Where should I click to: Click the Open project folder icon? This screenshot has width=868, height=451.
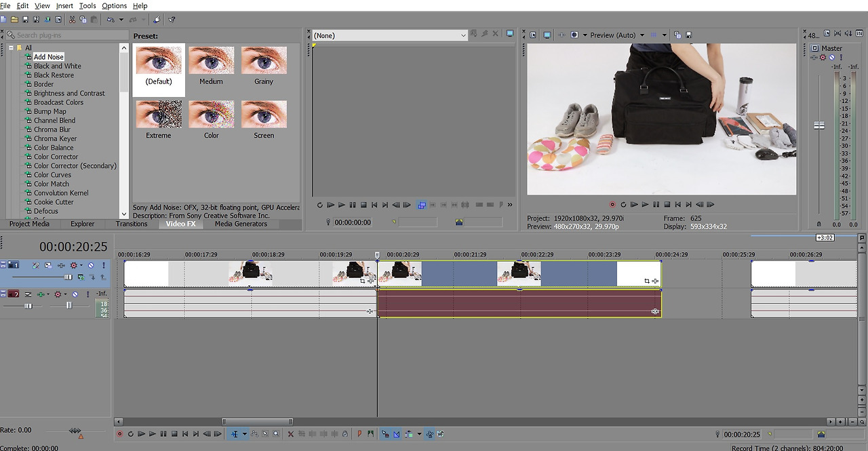[x=14, y=20]
